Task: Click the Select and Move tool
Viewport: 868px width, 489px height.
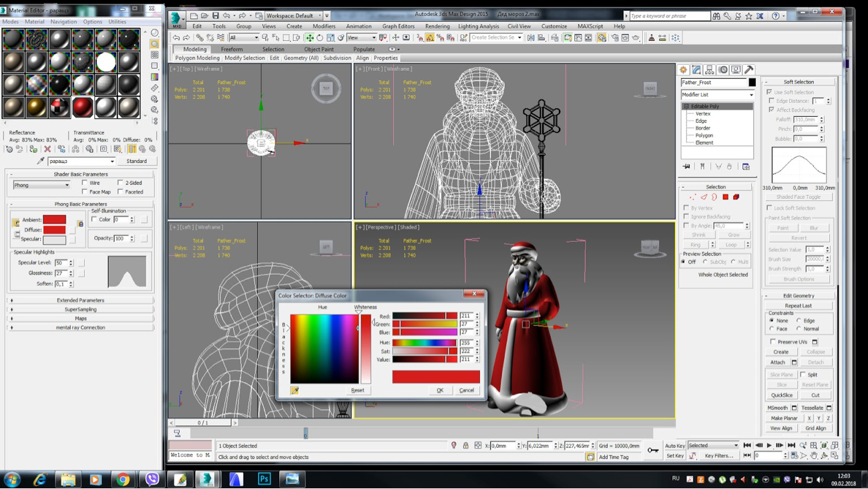Action: 309,38
